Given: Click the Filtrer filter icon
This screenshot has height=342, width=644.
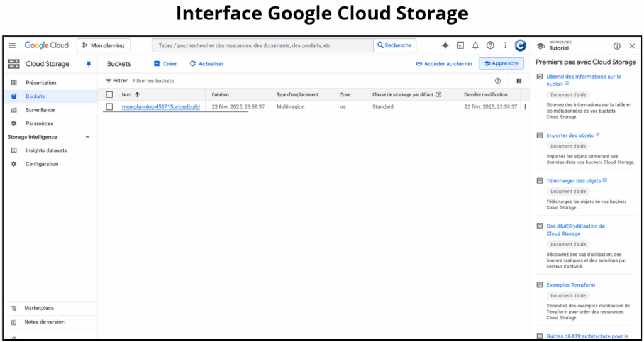Looking at the screenshot, I should click(108, 81).
